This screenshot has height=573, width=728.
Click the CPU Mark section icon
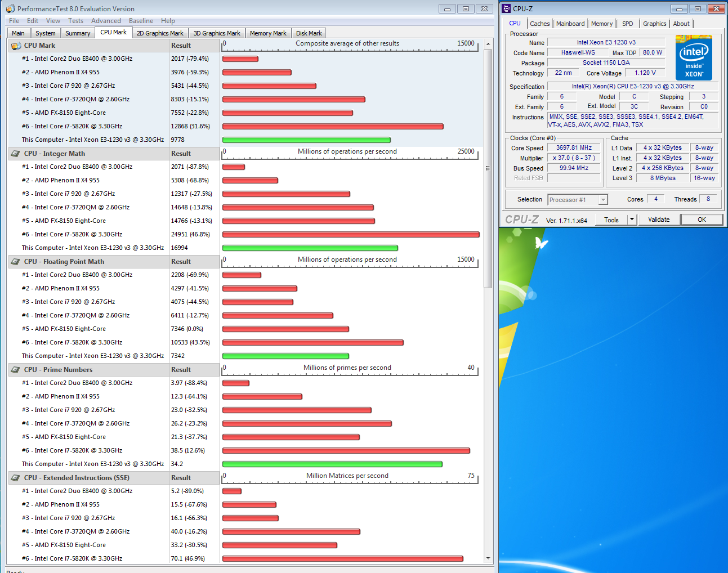click(x=16, y=46)
